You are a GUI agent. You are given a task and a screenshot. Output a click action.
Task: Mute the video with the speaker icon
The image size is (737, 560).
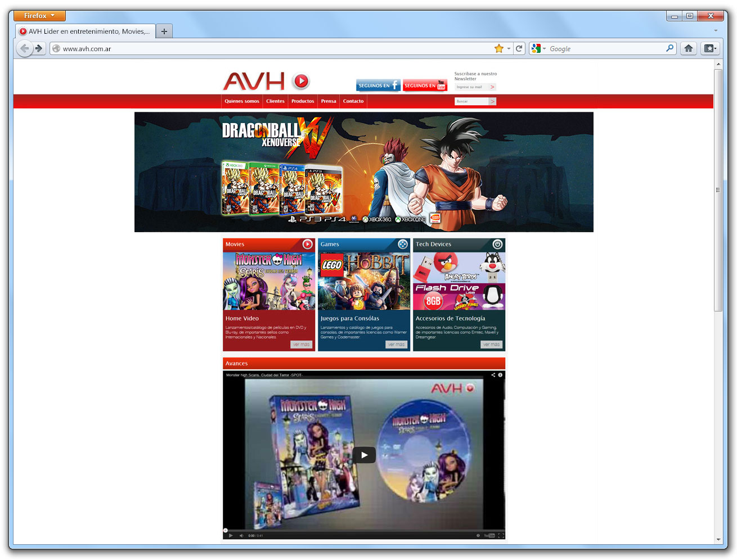pyautogui.click(x=241, y=535)
